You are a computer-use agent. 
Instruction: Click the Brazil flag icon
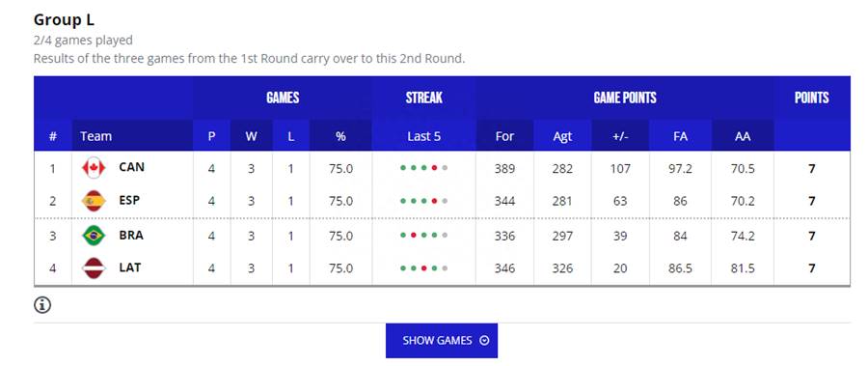click(94, 235)
